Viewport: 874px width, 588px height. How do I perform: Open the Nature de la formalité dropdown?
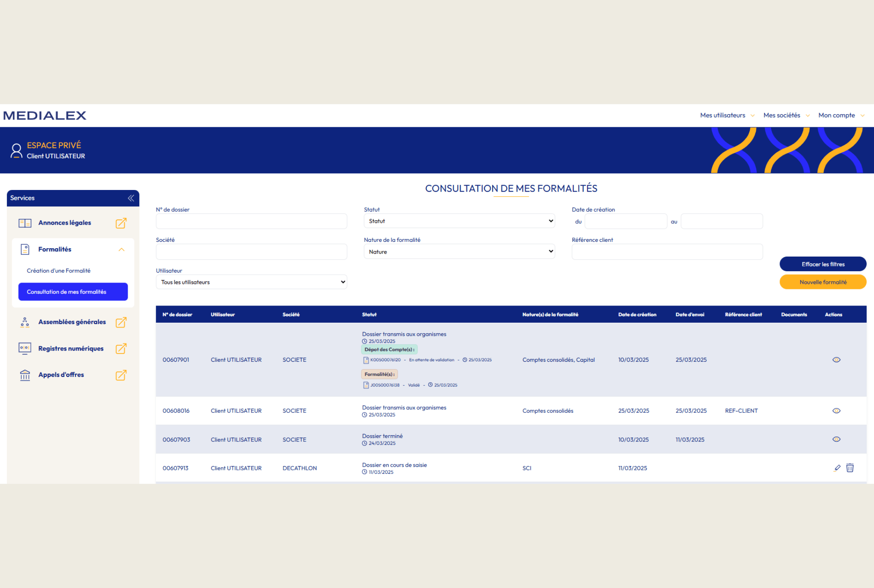coord(459,251)
